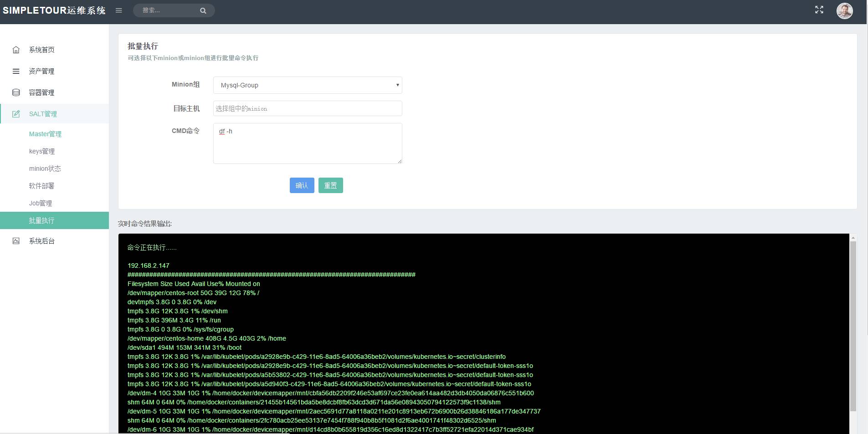Viewport: 868px width, 434px height.
Task: Click the tmpfs 396M /run output line
Action: coord(174,320)
